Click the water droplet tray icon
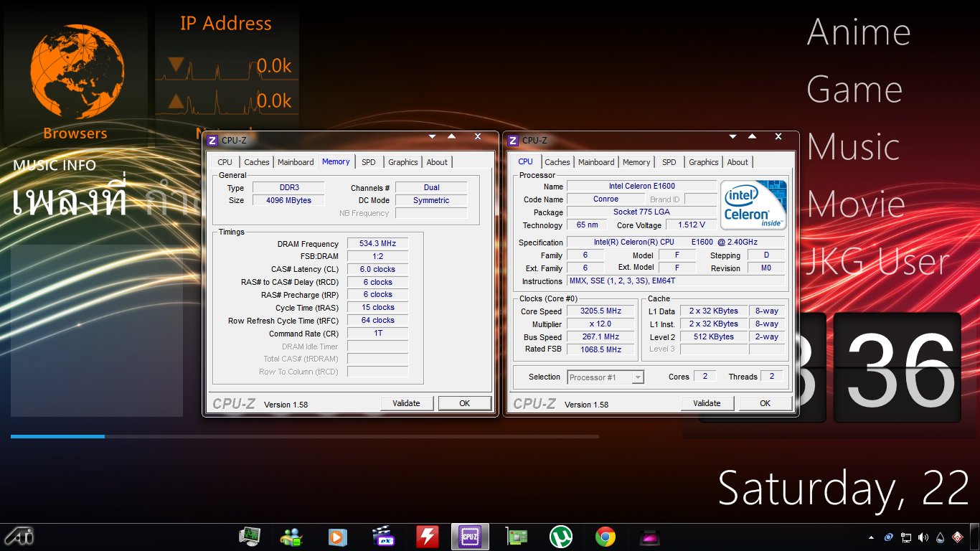980x551 pixels. (x=940, y=537)
